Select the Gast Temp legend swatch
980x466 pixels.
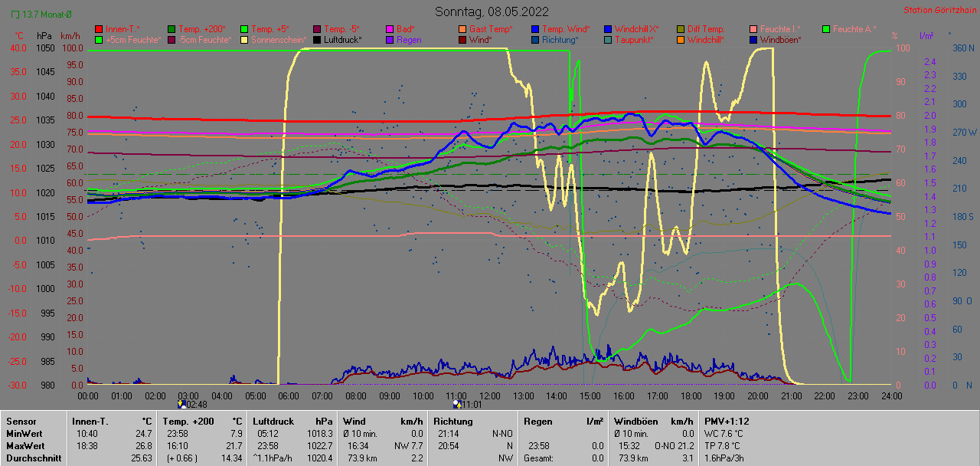[x=462, y=29]
